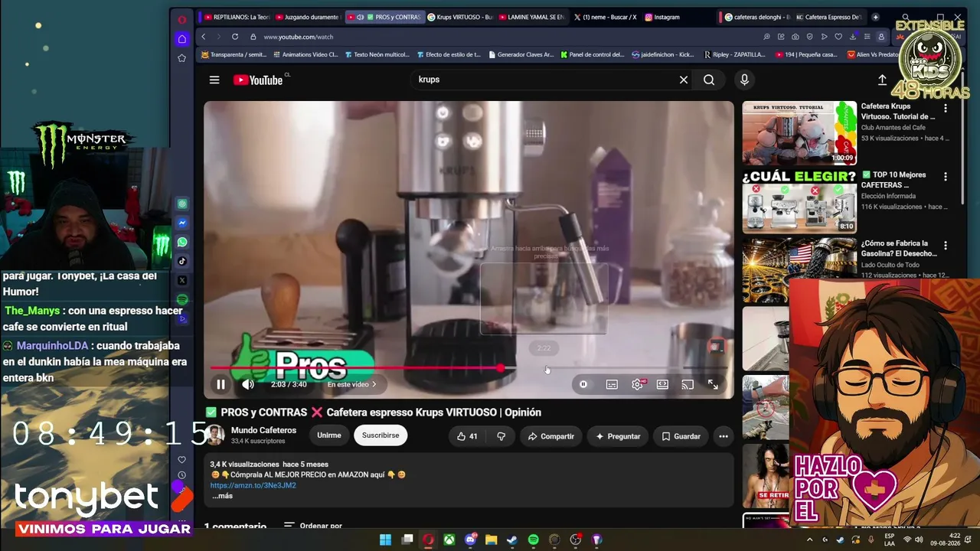Share the video with Compartir
This screenshot has height=551, width=980.
click(551, 436)
